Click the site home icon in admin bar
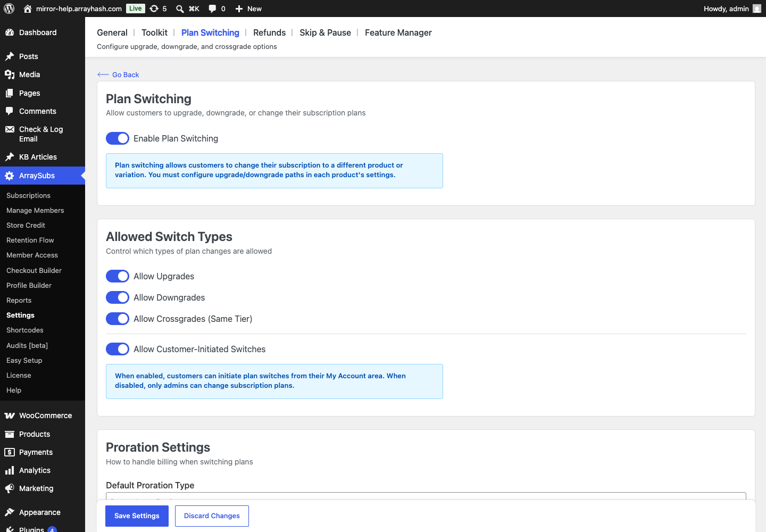 coord(28,9)
